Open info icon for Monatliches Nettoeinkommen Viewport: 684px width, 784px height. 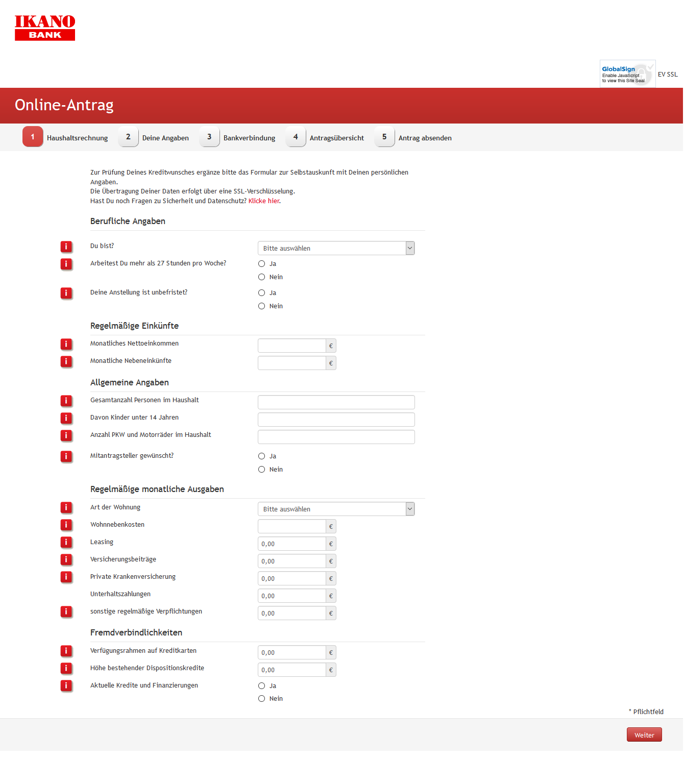66,345
